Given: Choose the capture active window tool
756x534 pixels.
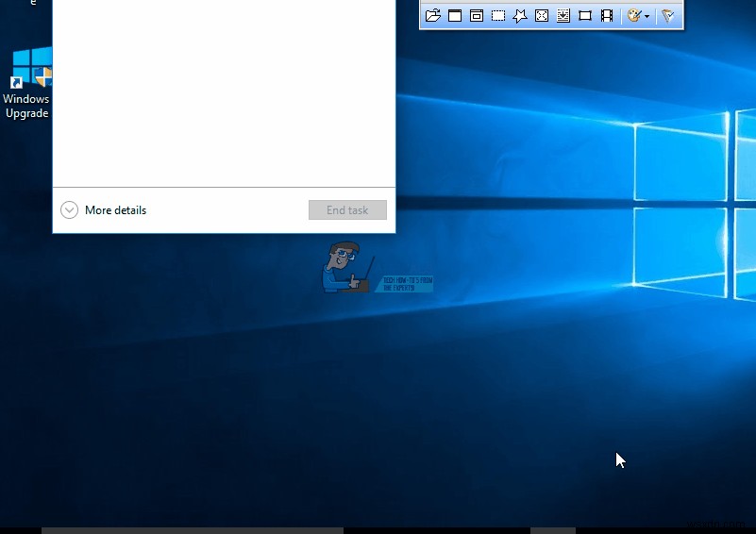Looking at the screenshot, I should click(455, 15).
